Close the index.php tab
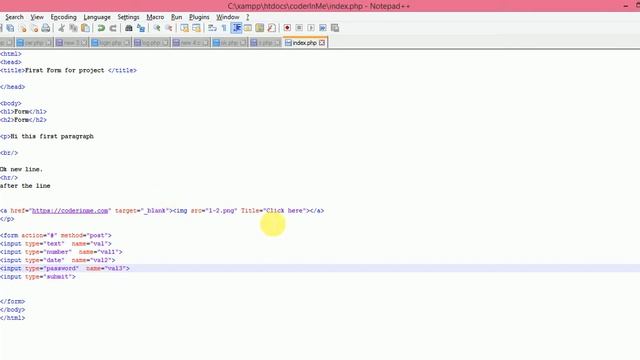 tap(322, 42)
